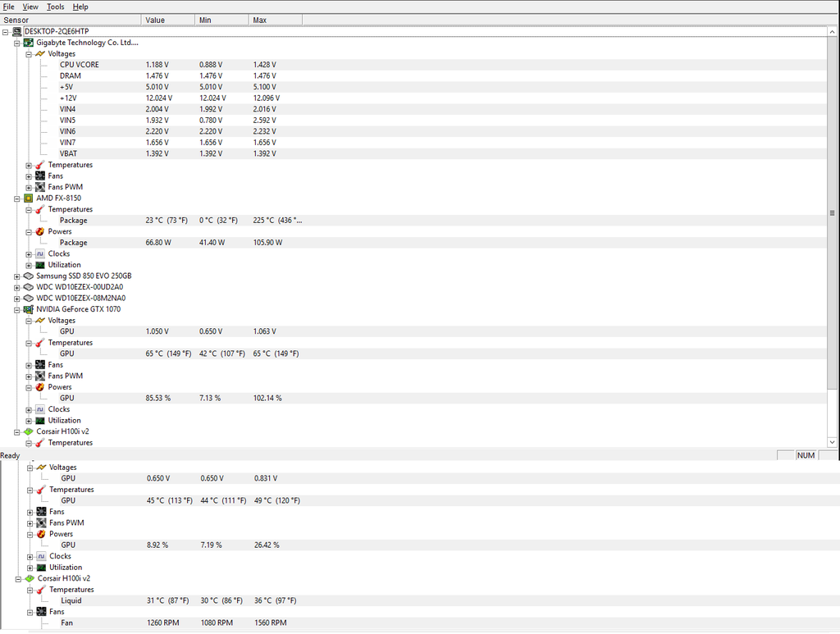Screen dimensions: 840x634
Task: Click the Ready status bar text
Action: point(10,456)
